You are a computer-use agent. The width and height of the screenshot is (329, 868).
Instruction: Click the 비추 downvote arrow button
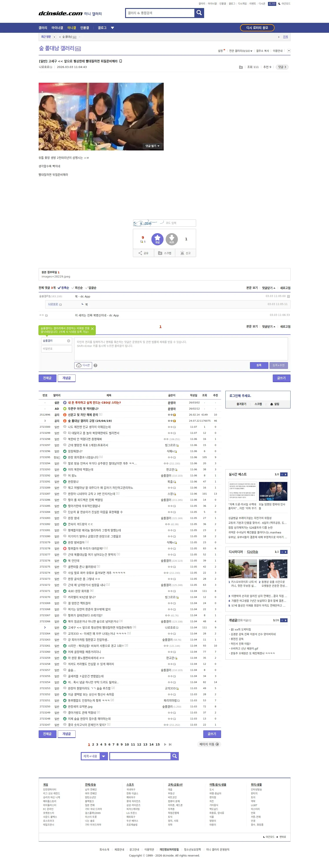172,239
